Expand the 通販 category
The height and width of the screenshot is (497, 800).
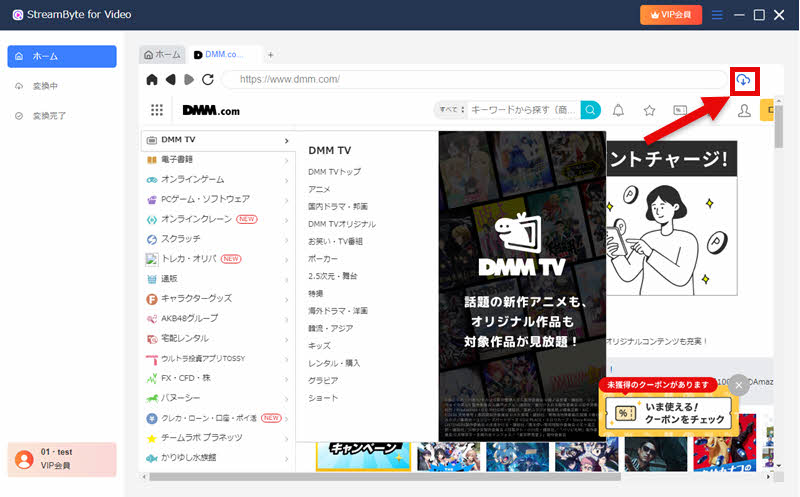[217, 279]
